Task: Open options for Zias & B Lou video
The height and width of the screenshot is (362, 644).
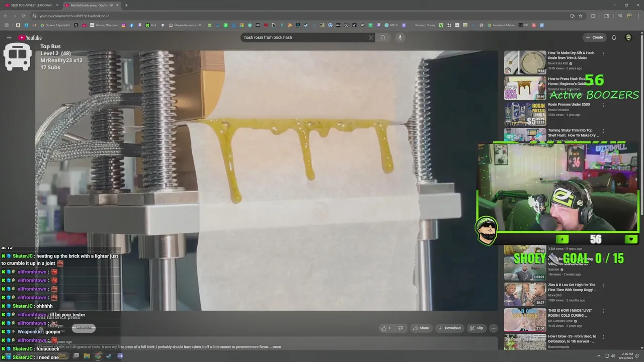Action: 603,285
